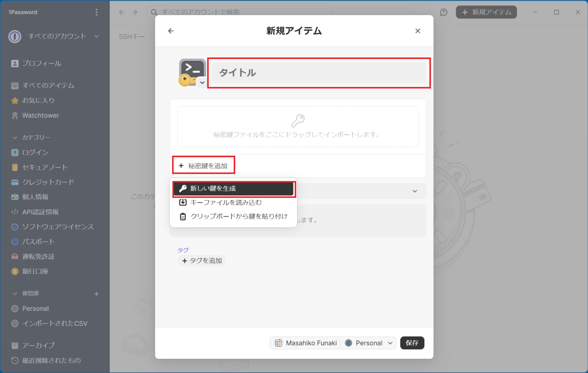
Task: Expand the SSH key item type selector arrow
Action: (x=201, y=83)
